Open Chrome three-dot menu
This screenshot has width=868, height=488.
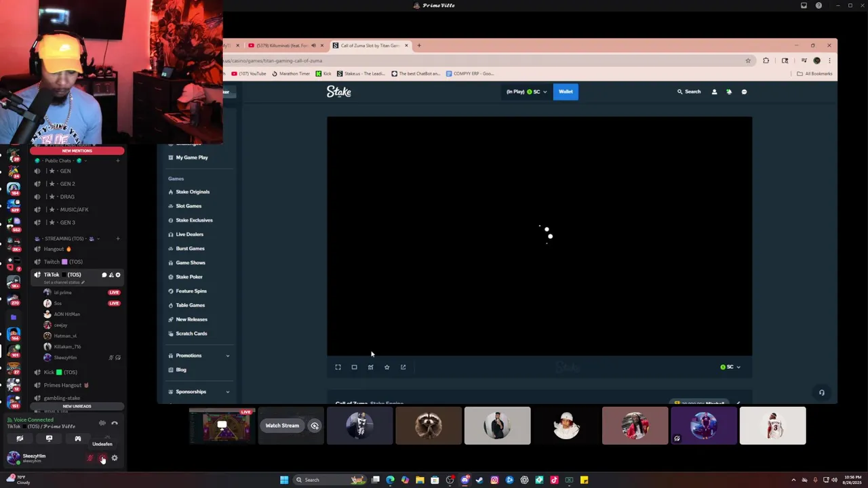[829, 60]
